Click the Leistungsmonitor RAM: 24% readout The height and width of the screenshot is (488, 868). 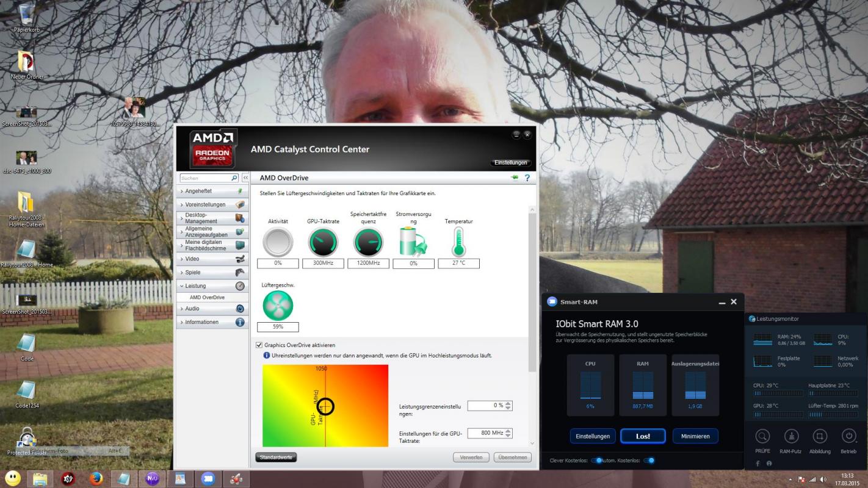point(789,336)
